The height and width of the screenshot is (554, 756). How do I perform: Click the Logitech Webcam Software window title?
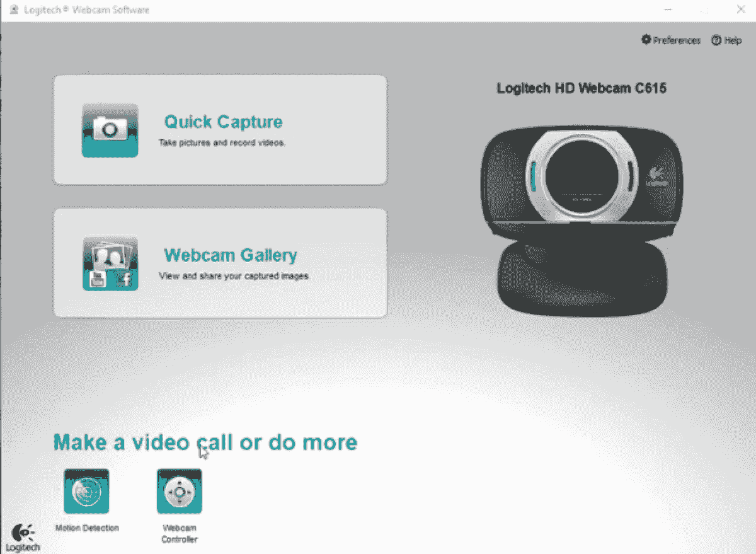(x=87, y=10)
